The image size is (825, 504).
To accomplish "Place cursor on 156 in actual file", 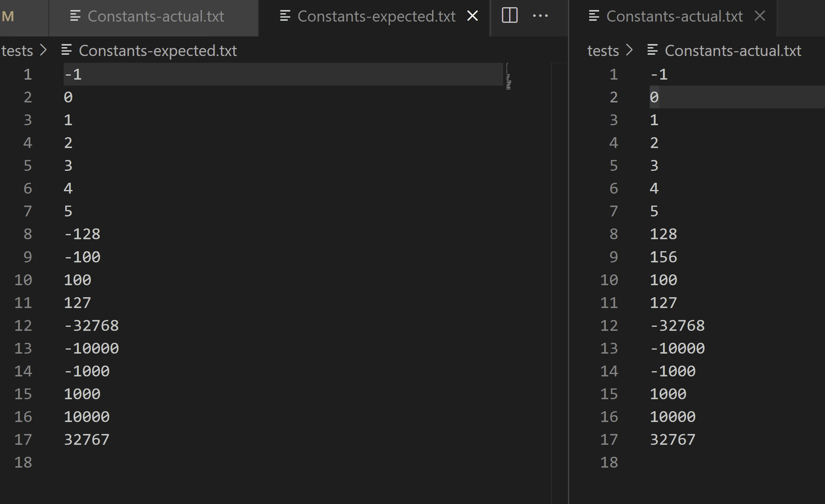I will pyautogui.click(x=663, y=257).
